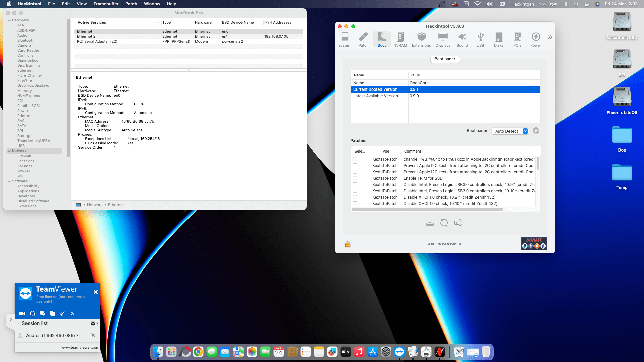Click the refresh icon below the patches list
The width and height of the screenshot is (644, 362).
[444, 223]
